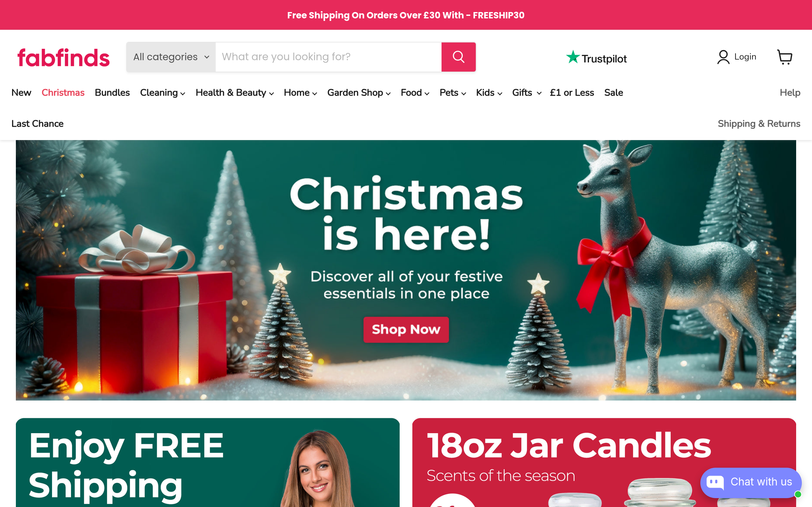Screen dimensions: 812x507
Task: Click the Login account icon
Action: 723,57
